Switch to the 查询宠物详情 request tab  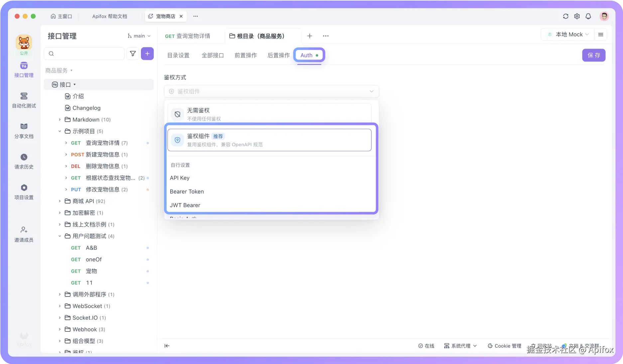click(187, 36)
